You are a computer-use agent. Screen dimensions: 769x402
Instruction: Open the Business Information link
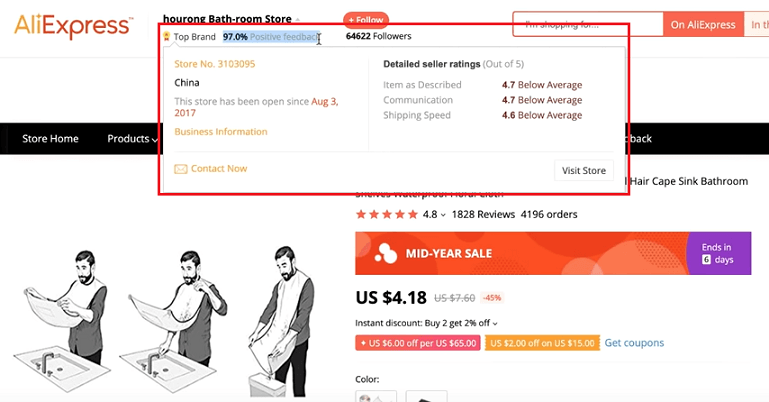click(221, 132)
